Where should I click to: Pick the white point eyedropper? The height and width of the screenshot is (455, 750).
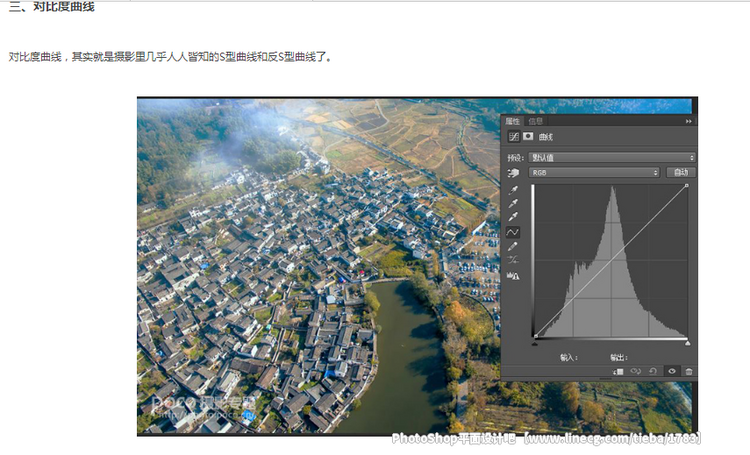click(513, 217)
